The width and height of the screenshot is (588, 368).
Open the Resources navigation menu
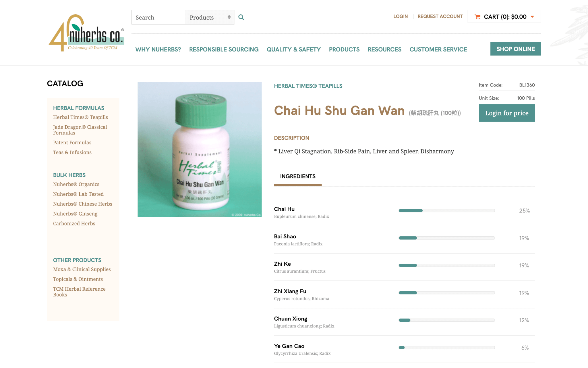click(x=384, y=49)
